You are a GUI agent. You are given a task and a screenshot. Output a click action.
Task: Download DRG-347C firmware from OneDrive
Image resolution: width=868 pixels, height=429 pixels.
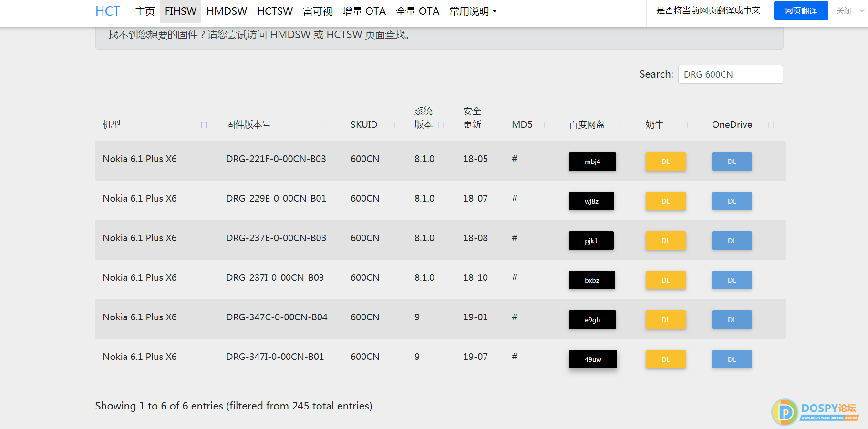pos(732,320)
